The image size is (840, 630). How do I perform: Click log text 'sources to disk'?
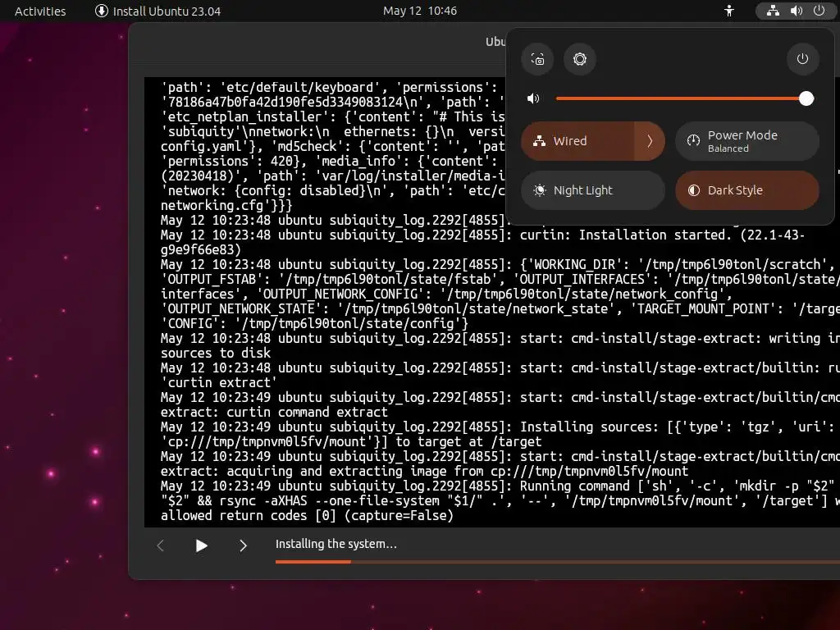coord(216,353)
